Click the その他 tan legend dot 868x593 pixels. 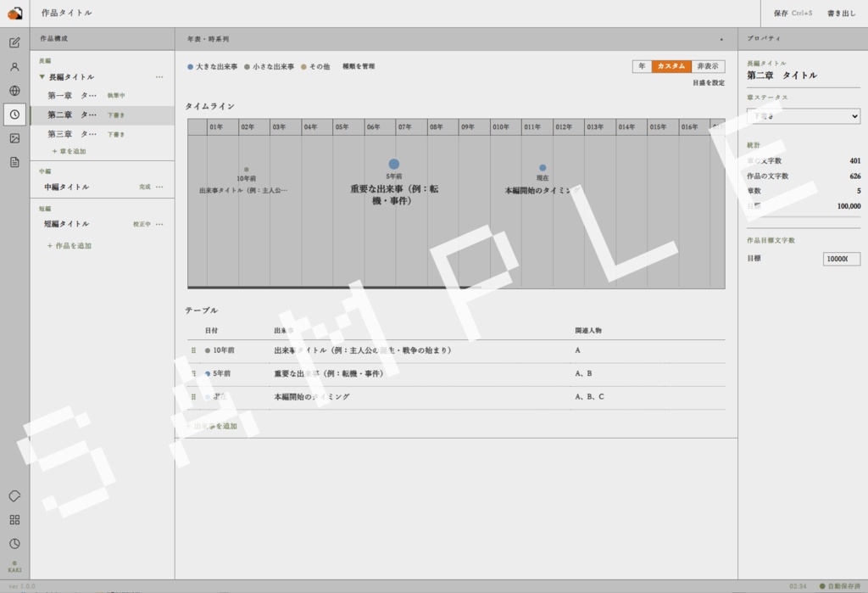pos(303,66)
